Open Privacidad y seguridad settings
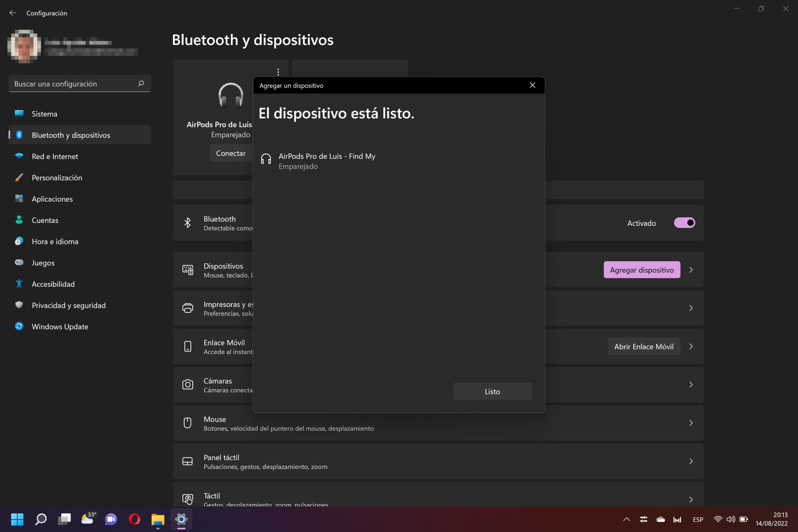798x532 pixels. pos(80,305)
